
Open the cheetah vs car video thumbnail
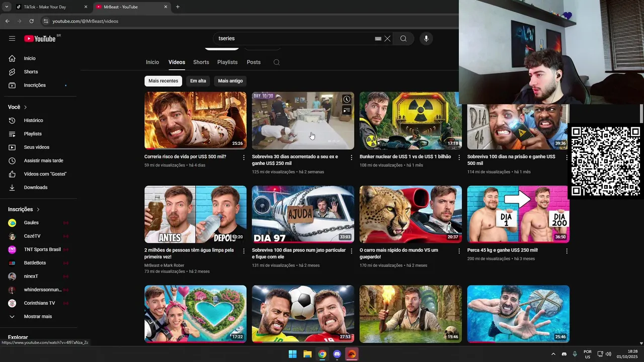tap(411, 215)
